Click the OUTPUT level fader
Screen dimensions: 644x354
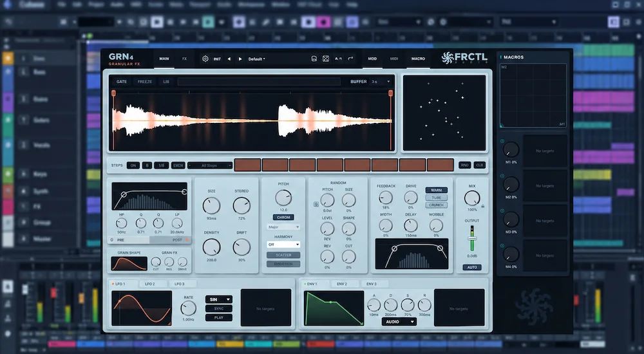472,238
